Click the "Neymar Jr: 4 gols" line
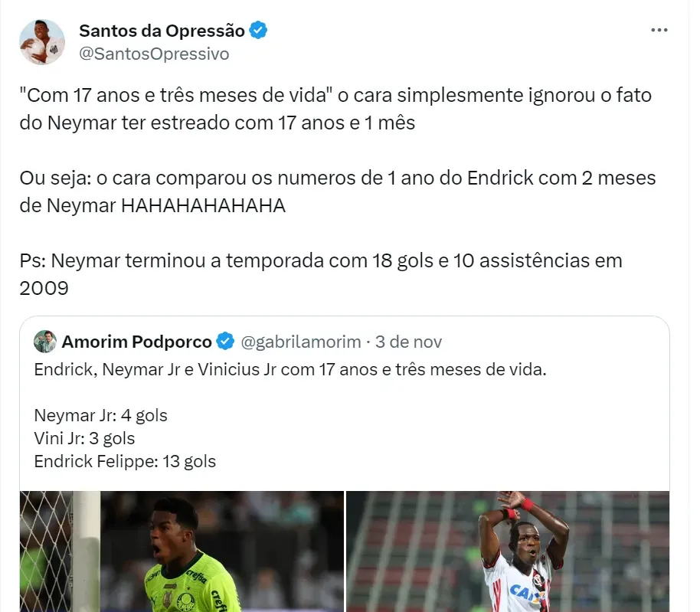700x612 pixels. coord(101,416)
